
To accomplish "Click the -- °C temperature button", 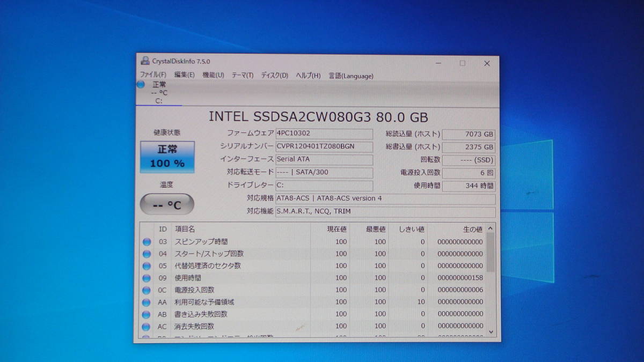I will (x=167, y=204).
